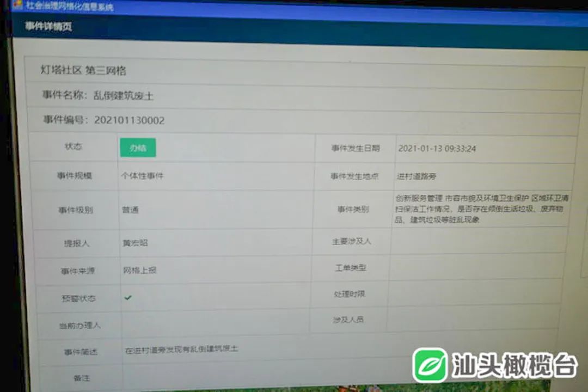Screen dimensions: 588x392
Task: Click the green checkmark in 预警状态 row
Action: 128,297
